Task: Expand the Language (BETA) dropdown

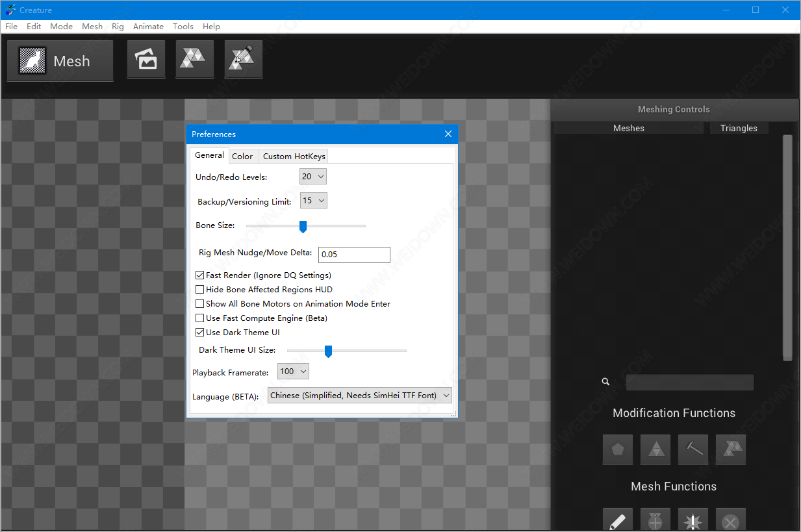Action: [360, 395]
